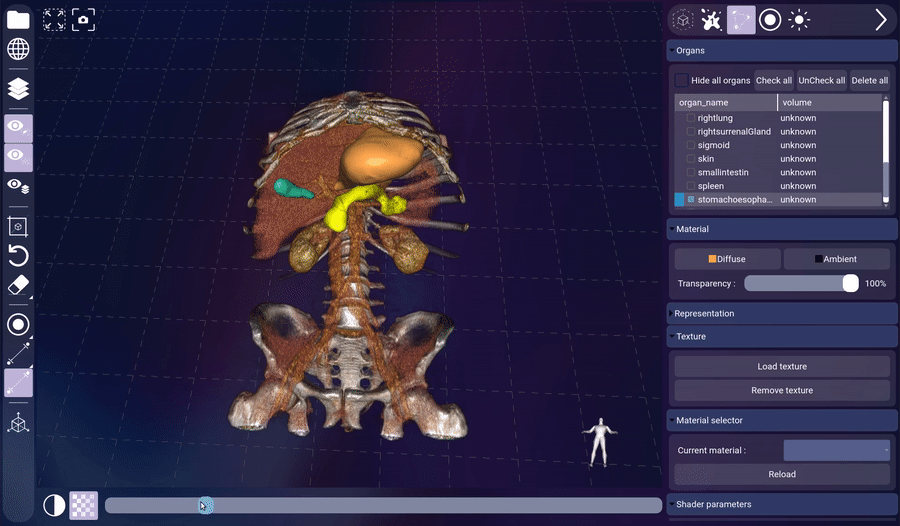900x526 pixels.
Task: Collapse the Organs section
Action: [782, 51]
